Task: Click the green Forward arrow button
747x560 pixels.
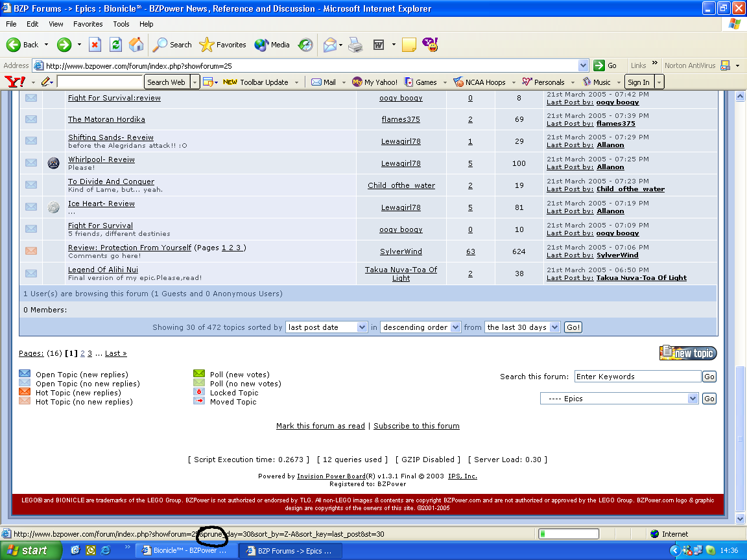Action: 64,45
